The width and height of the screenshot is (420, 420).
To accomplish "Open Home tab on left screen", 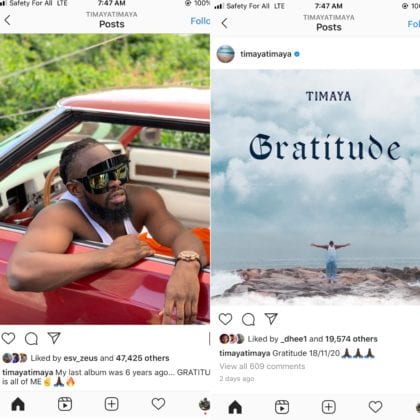I will (18, 404).
